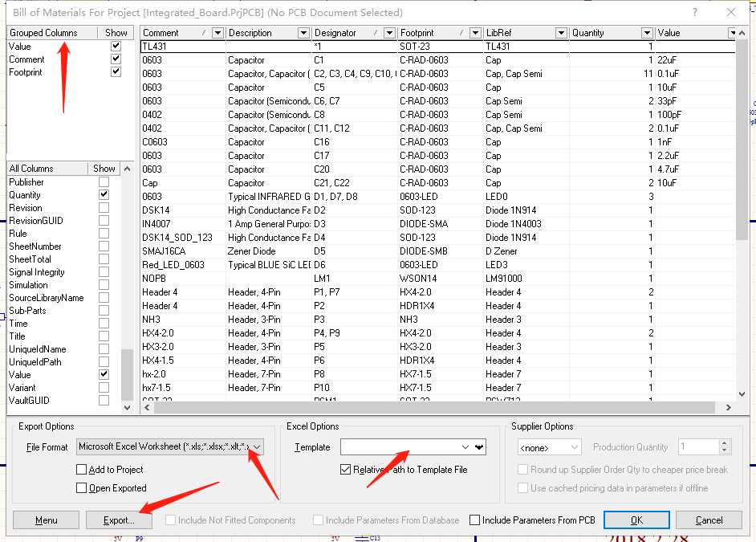Screen dimensions: 756x542
Task: Open the Footprint column filter dropdown
Action: coord(475,33)
